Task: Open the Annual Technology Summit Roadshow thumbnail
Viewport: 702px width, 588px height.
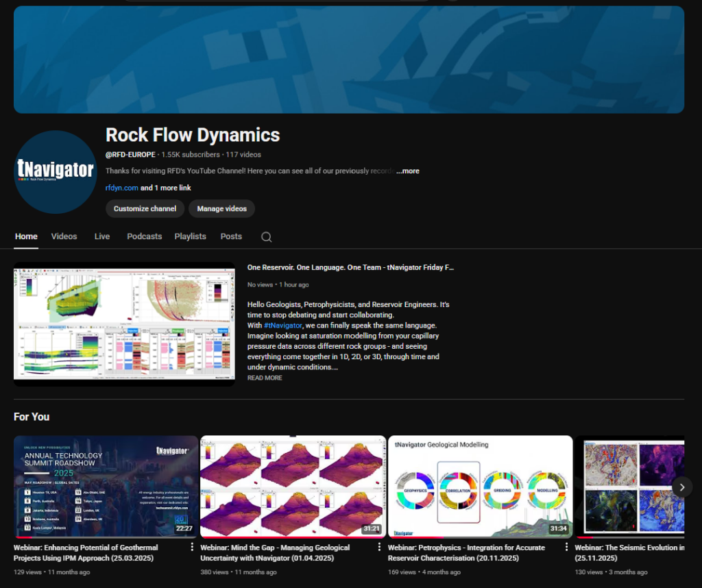Action: coord(106,487)
